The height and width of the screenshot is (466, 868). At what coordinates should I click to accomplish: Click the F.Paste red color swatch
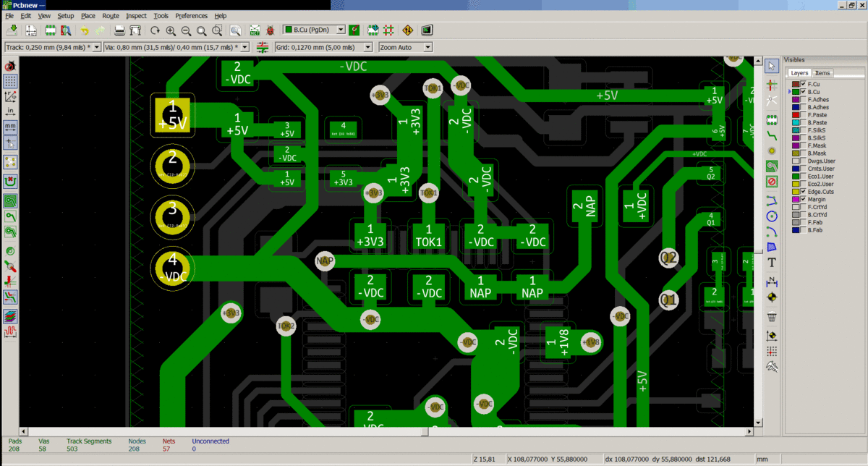click(x=794, y=115)
